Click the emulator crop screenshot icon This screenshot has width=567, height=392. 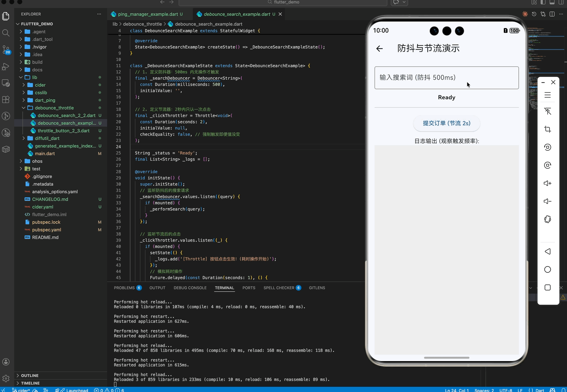[548, 129]
